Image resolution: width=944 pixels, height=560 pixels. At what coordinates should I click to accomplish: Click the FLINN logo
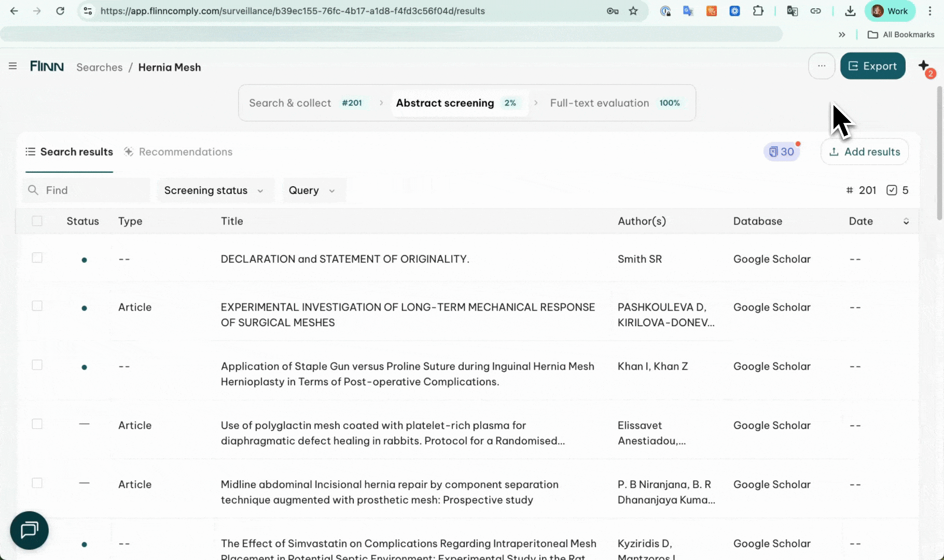coord(47,66)
